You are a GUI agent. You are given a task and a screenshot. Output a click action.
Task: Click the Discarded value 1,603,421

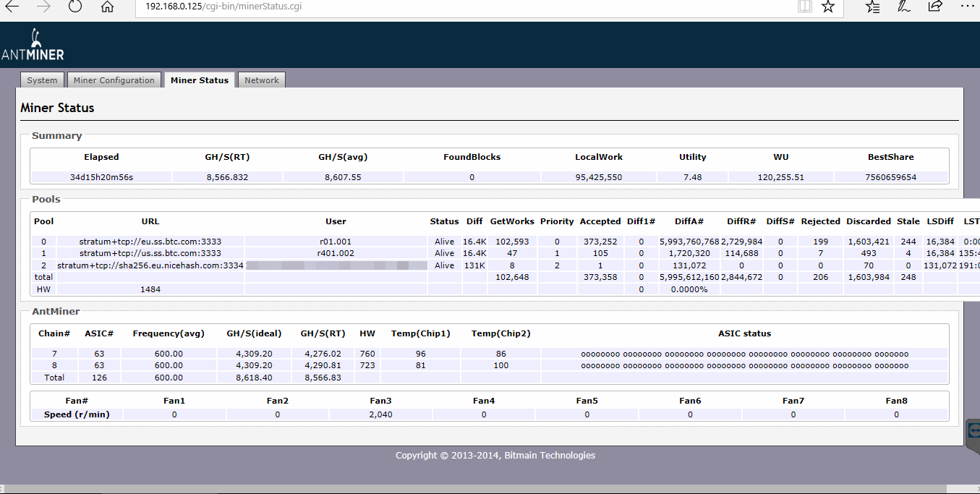click(x=869, y=242)
